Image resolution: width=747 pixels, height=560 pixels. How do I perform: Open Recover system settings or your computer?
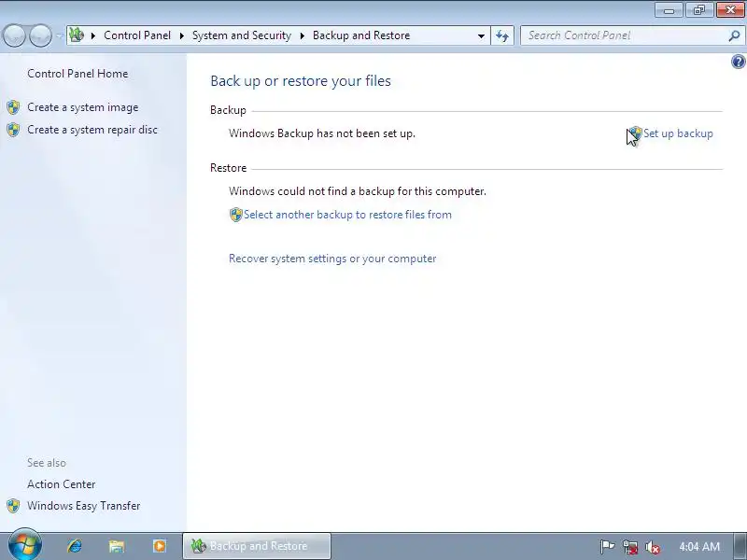click(332, 259)
